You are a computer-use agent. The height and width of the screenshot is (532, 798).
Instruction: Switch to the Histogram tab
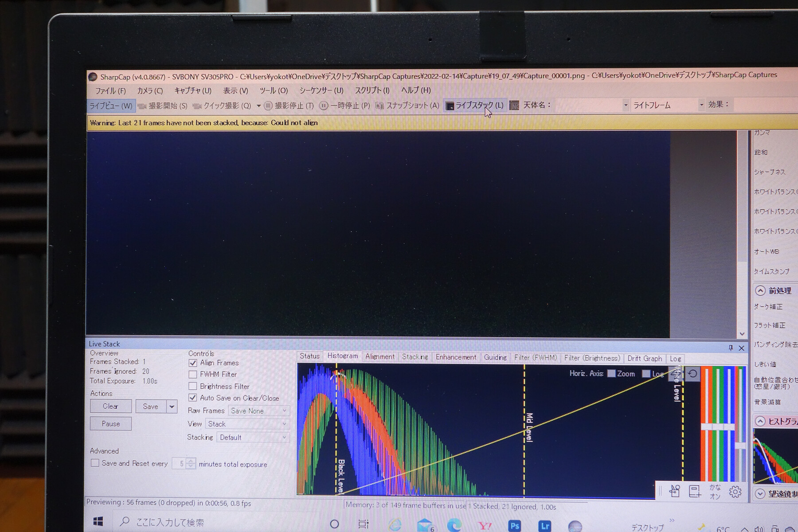343,356
